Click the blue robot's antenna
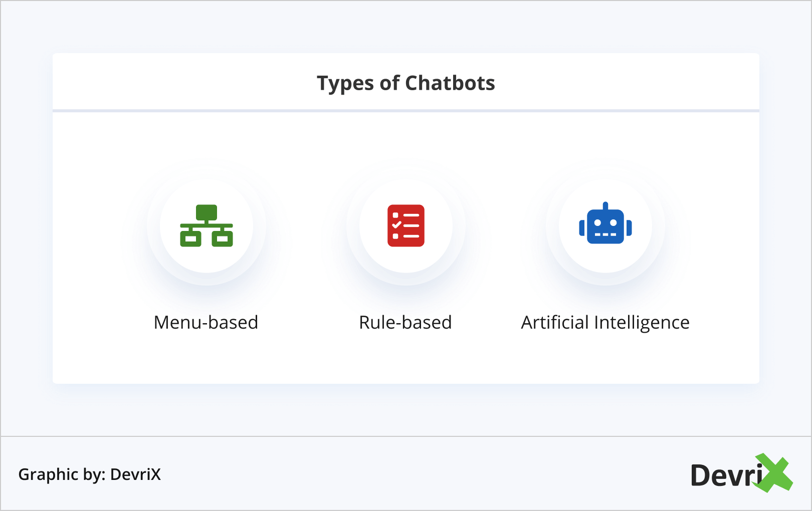The image size is (812, 511). [x=605, y=206]
